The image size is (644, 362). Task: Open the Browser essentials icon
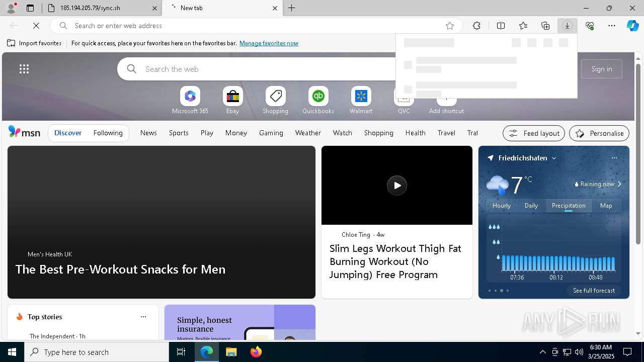pos(590,26)
